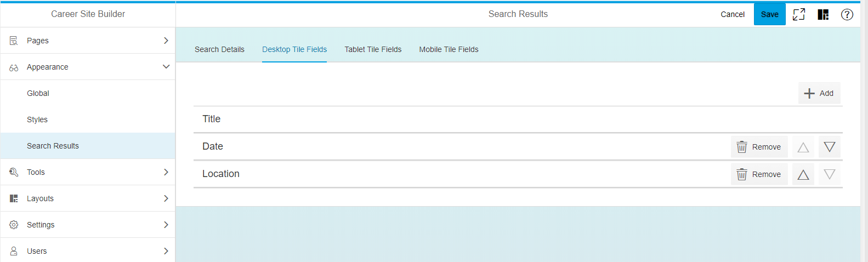Click the Pages menu label

(38, 41)
